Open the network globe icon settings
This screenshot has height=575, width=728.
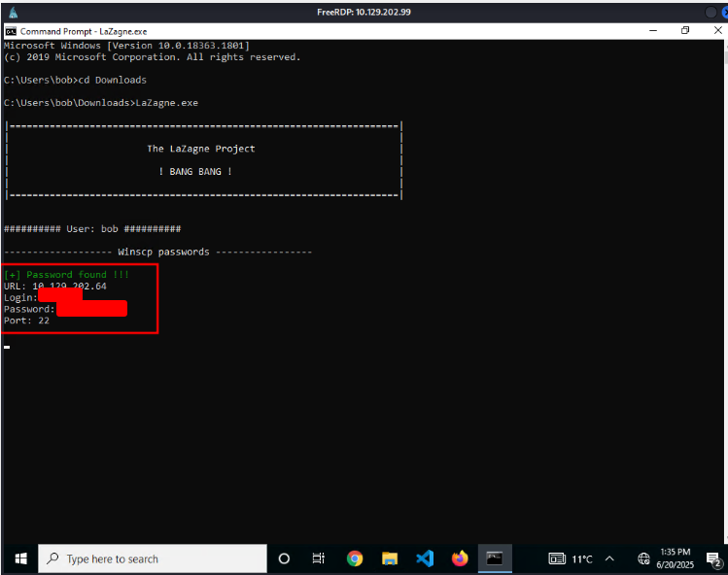pyautogui.click(x=643, y=558)
